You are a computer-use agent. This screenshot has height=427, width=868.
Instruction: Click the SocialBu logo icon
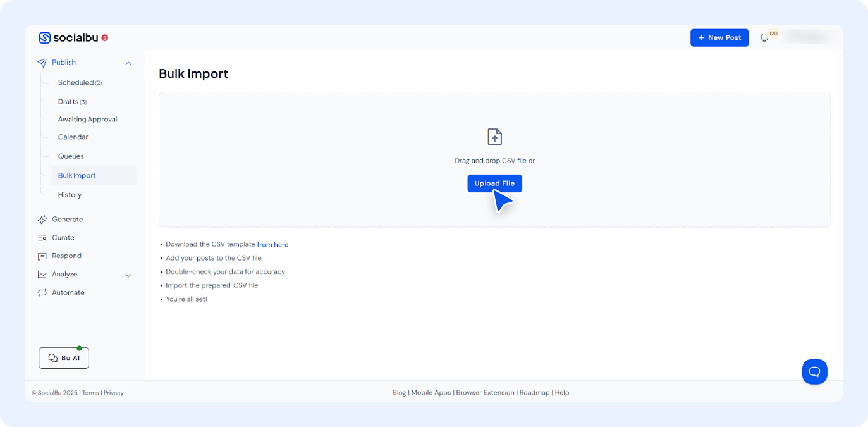tap(44, 38)
